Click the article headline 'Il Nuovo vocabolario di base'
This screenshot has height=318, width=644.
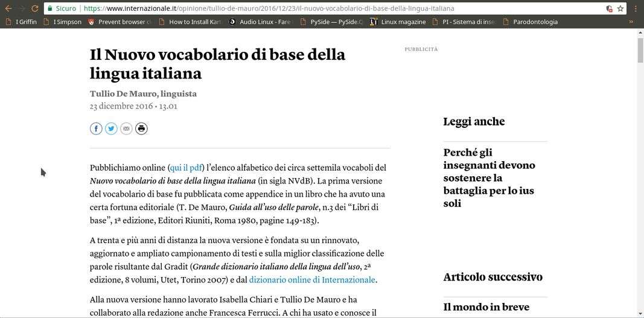(x=217, y=64)
